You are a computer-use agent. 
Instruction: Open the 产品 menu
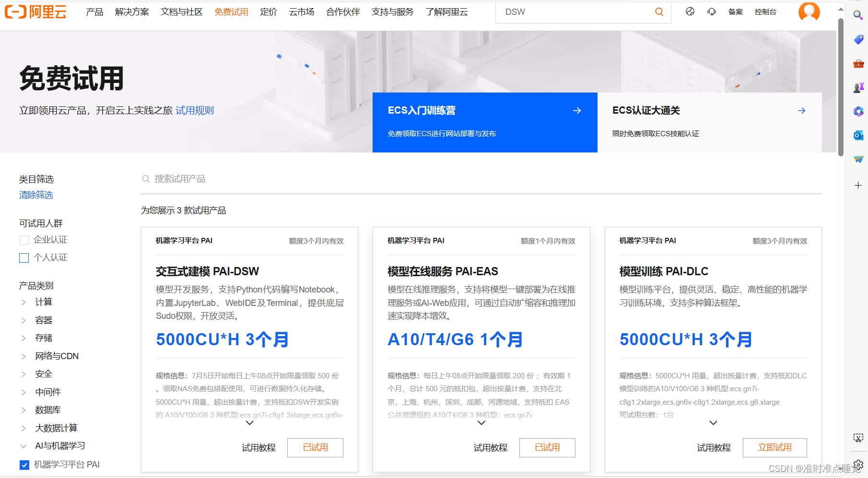94,12
